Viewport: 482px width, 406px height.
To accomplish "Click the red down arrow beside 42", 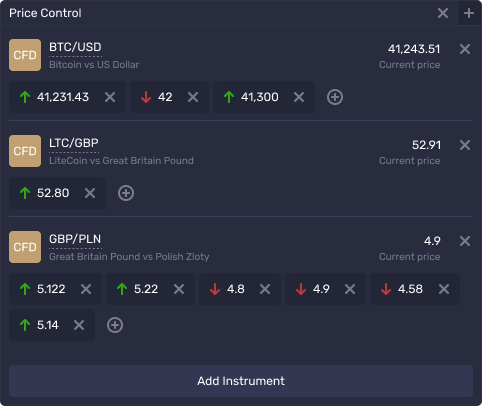I will click(146, 97).
